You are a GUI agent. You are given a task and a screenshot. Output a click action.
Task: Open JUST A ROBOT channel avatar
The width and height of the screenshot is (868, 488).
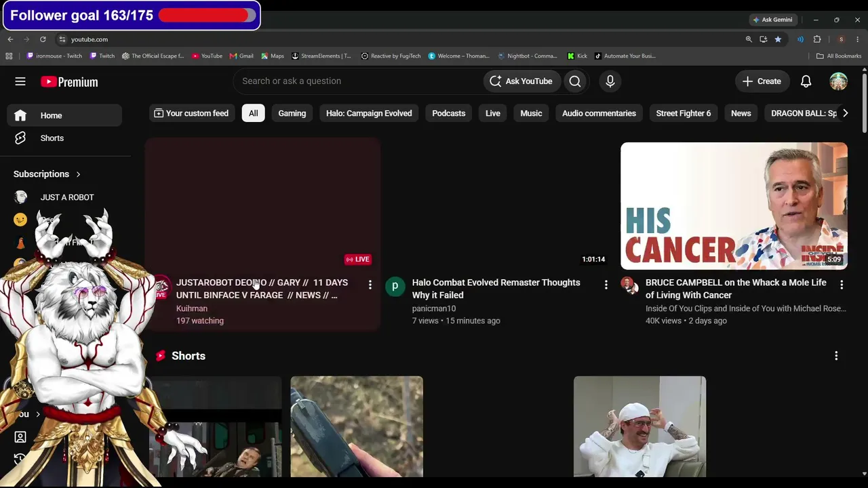[x=20, y=197]
